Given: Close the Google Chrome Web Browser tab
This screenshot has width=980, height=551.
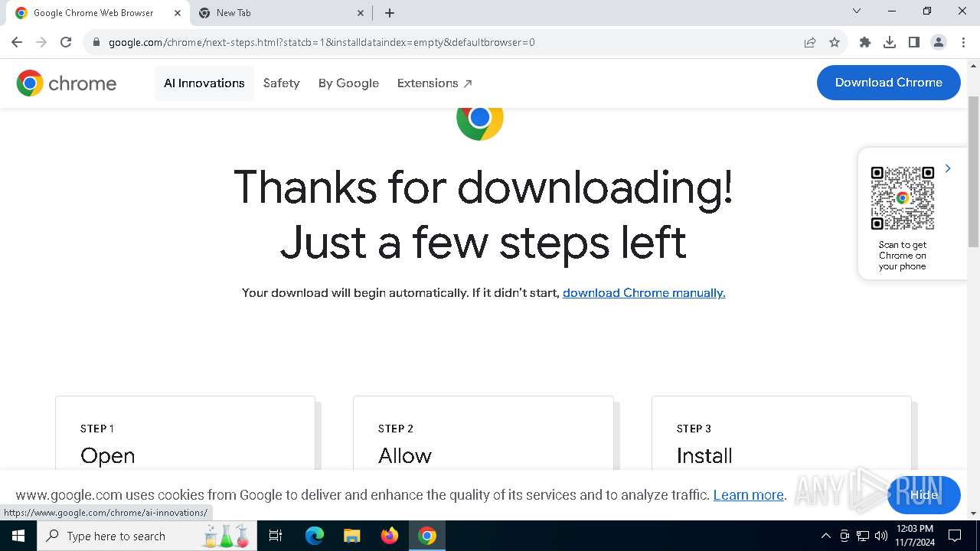Looking at the screenshot, I should point(177,13).
